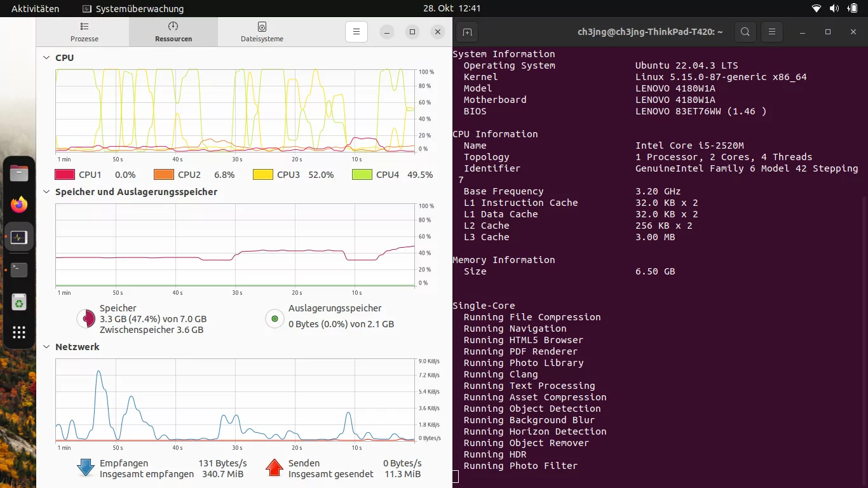The height and width of the screenshot is (488, 868).
Task: Click the CPU history graph
Action: 235,111
